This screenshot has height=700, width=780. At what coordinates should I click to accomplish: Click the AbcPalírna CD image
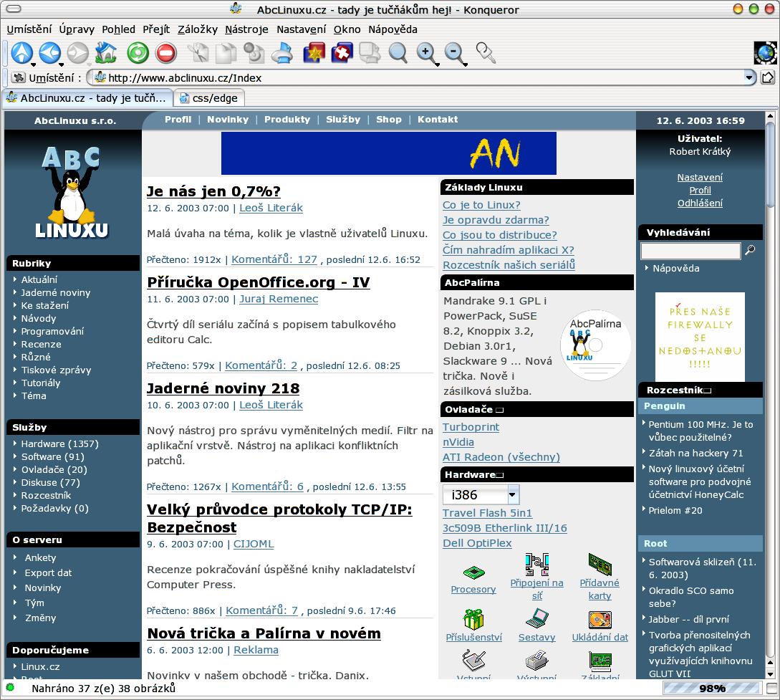coord(595,347)
